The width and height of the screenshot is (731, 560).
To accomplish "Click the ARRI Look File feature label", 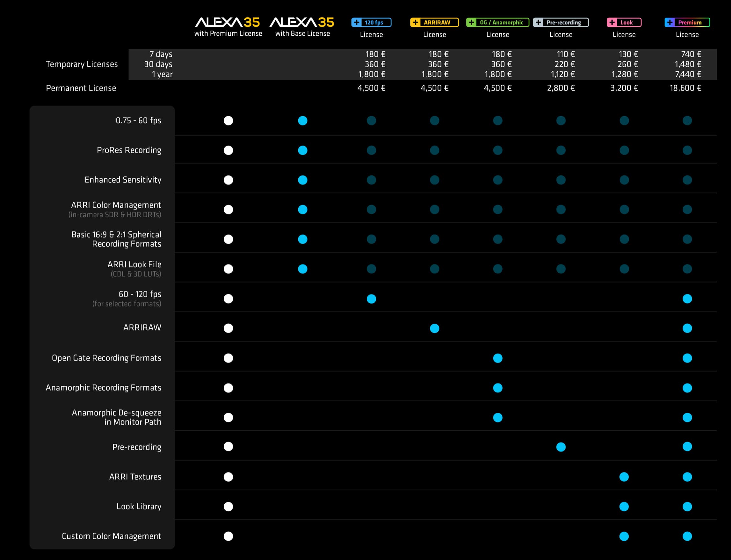I will click(134, 264).
